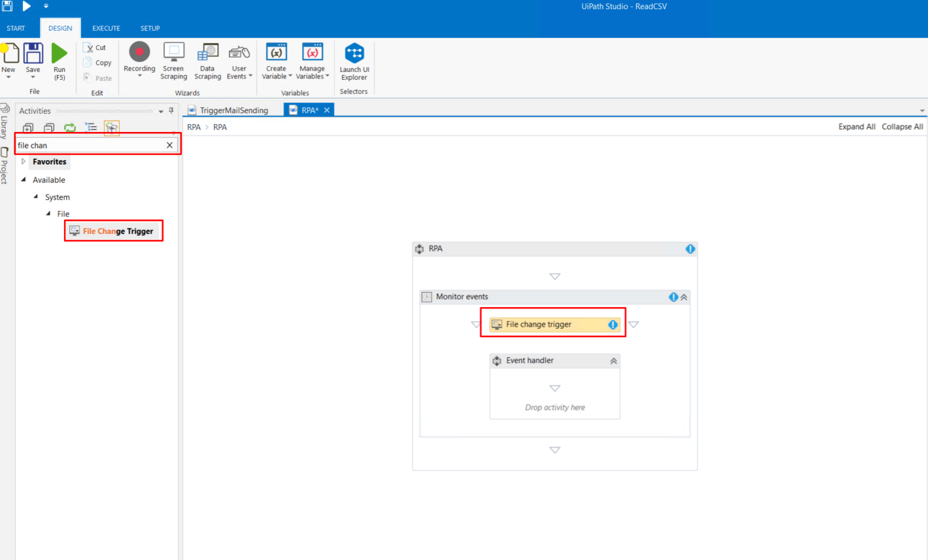Expand the Favorites tree node
Image resolution: width=928 pixels, height=560 pixels.
[x=24, y=161]
